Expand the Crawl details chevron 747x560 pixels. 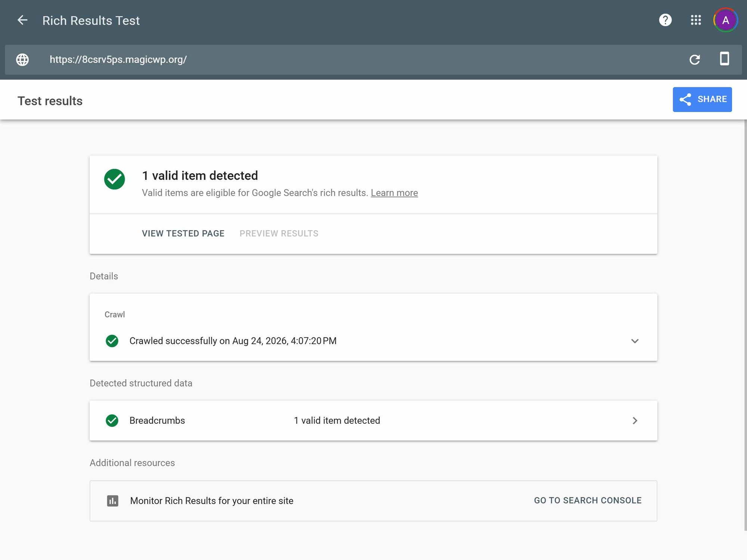tap(635, 341)
